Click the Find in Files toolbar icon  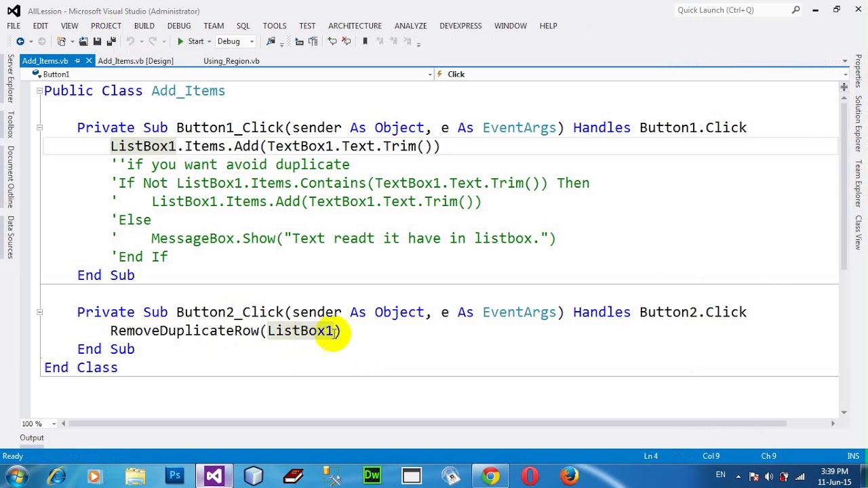[271, 41]
